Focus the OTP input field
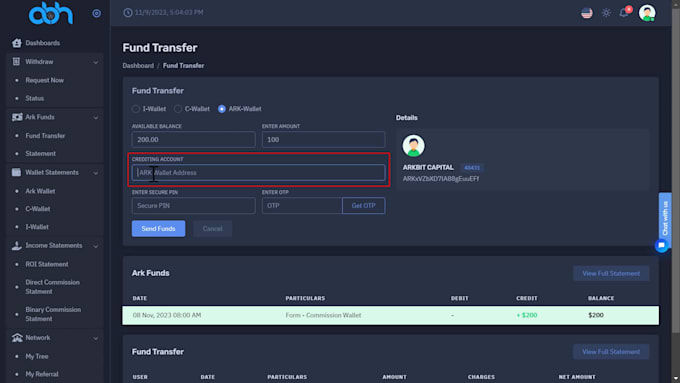The image size is (680, 383). pos(302,206)
